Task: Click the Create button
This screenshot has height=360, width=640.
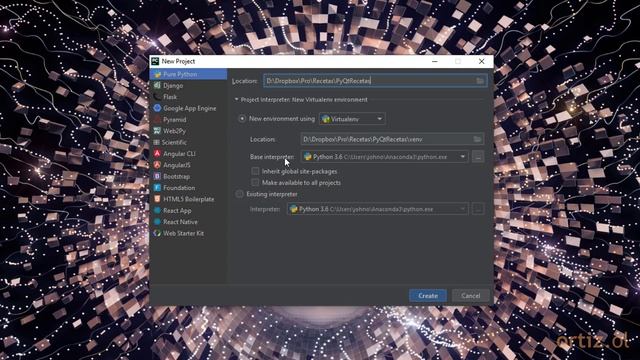Action: pos(428,296)
